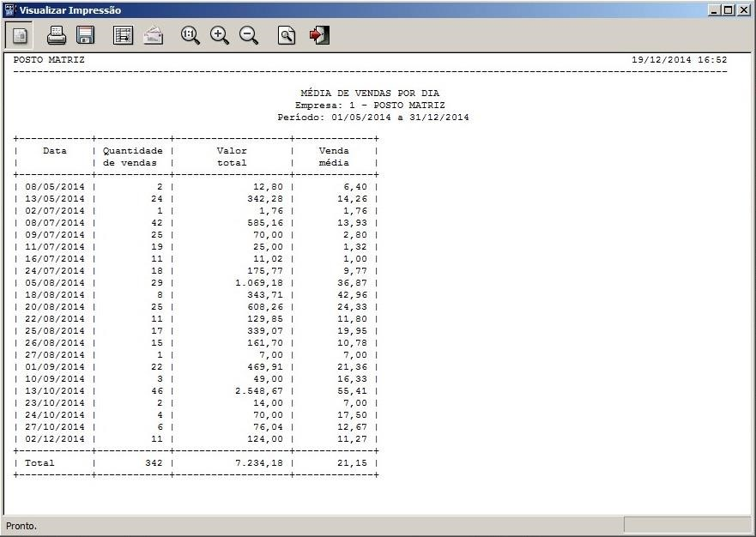This screenshot has height=537, width=756.
Task: Select the date '27/10/2014'
Action: [x=54, y=427]
